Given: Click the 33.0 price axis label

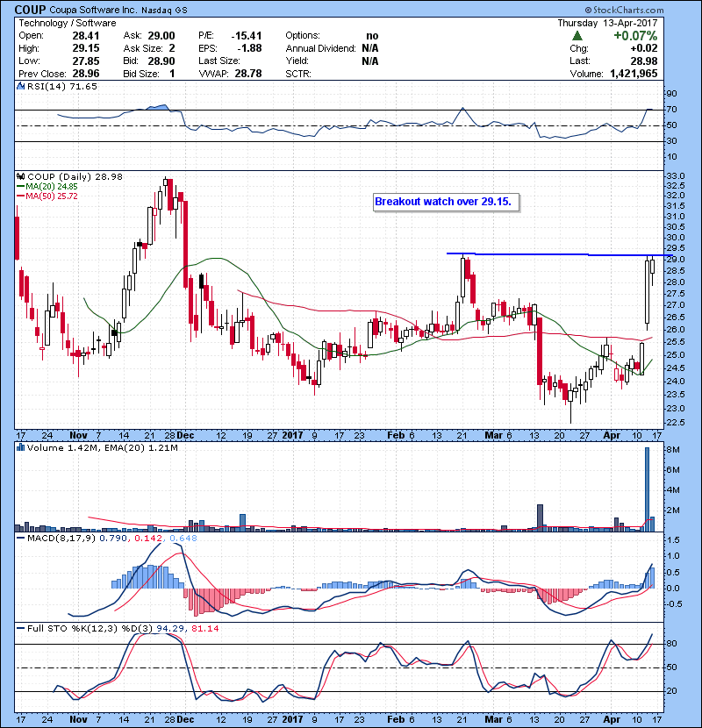Looking at the screenshot, I should point(676,176).
